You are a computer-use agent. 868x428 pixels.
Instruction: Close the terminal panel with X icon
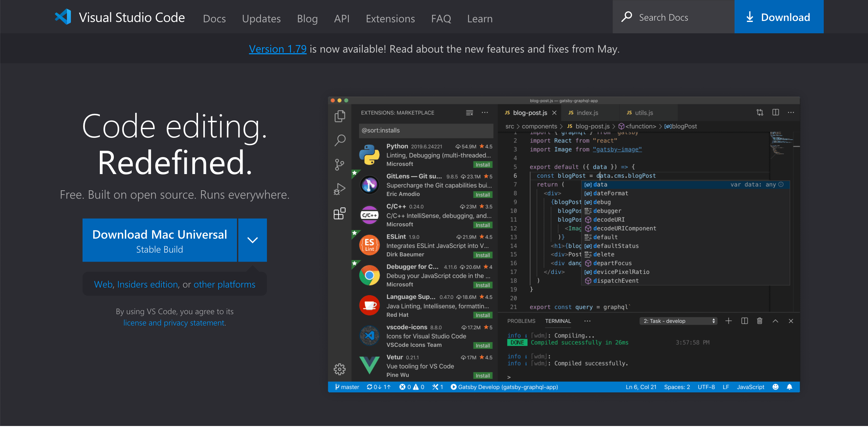(x=791, y=321)
